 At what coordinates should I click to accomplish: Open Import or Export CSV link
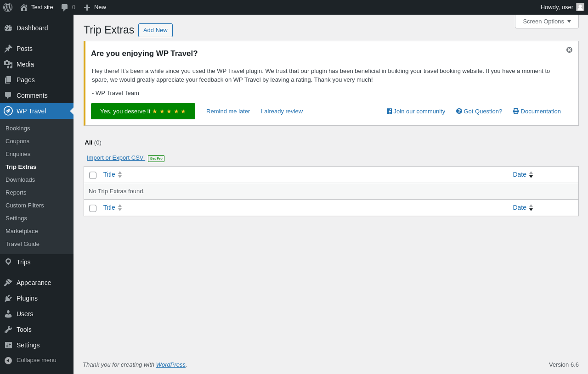point(115,157)
